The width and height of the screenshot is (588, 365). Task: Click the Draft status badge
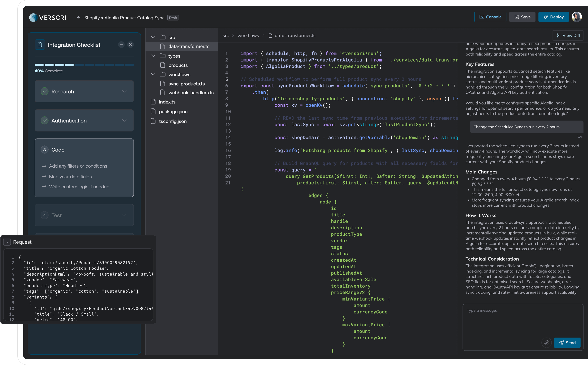click(x=173, y=18)
